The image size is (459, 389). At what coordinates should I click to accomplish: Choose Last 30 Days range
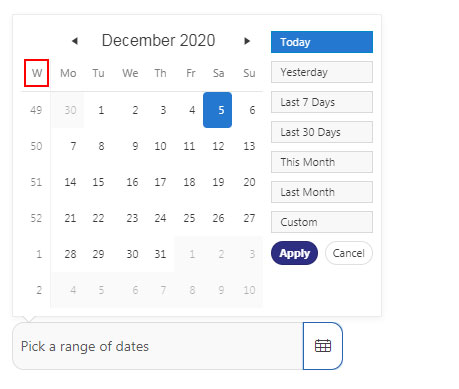tap(322, 132)
